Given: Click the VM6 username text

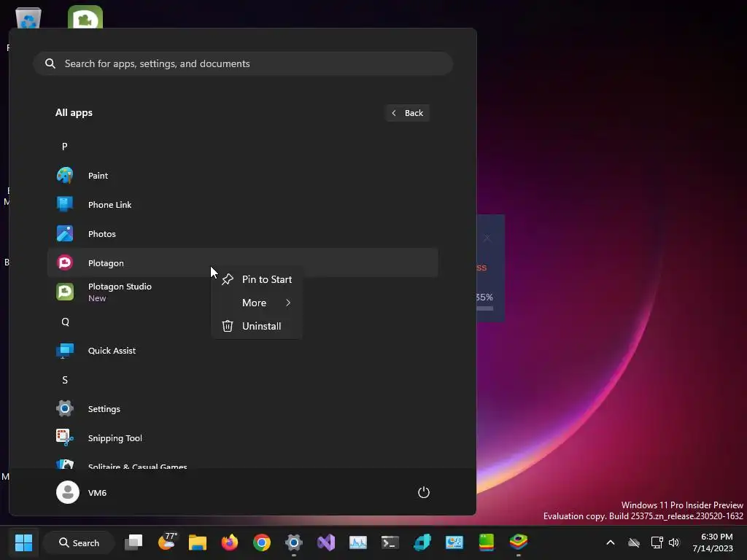Looking at the screenshot, I should pyautogui.click(x=97, y=493).
